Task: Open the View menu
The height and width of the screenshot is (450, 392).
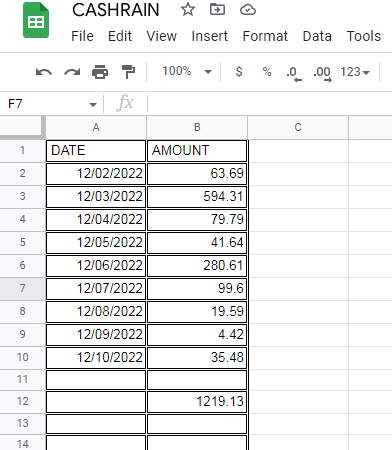Action: click(162, 36)
